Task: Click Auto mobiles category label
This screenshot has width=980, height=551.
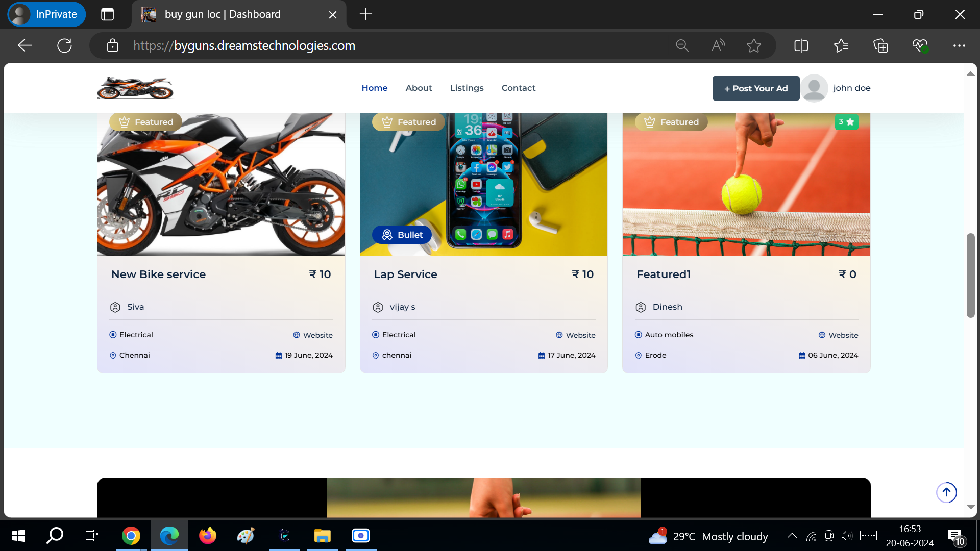Action: point(669,335)
